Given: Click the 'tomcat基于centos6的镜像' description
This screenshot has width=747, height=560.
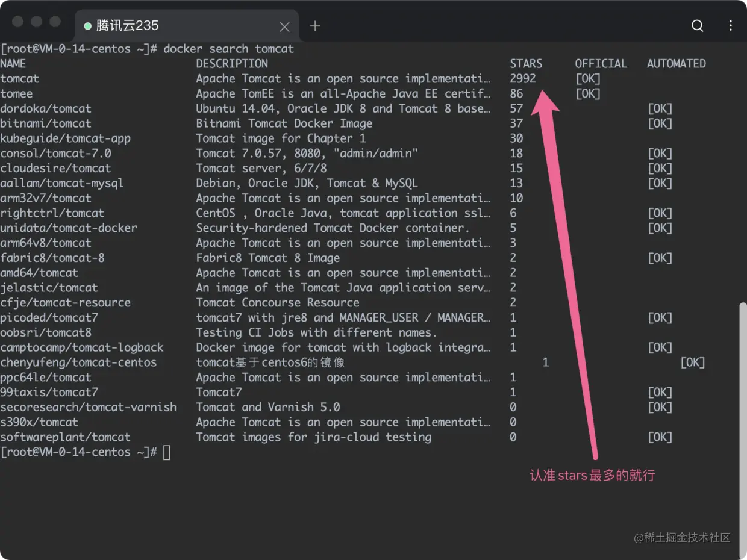Looking at the screenshot, I should click(270, 362).
